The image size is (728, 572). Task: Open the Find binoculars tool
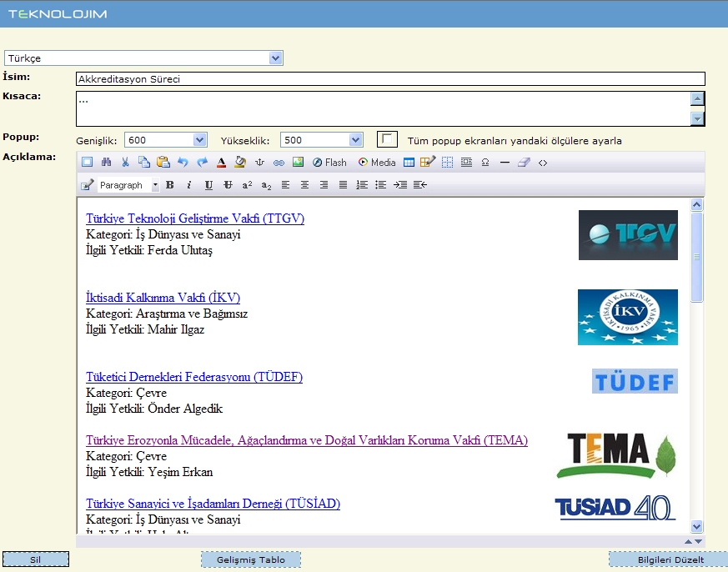[x=106, y=162]
